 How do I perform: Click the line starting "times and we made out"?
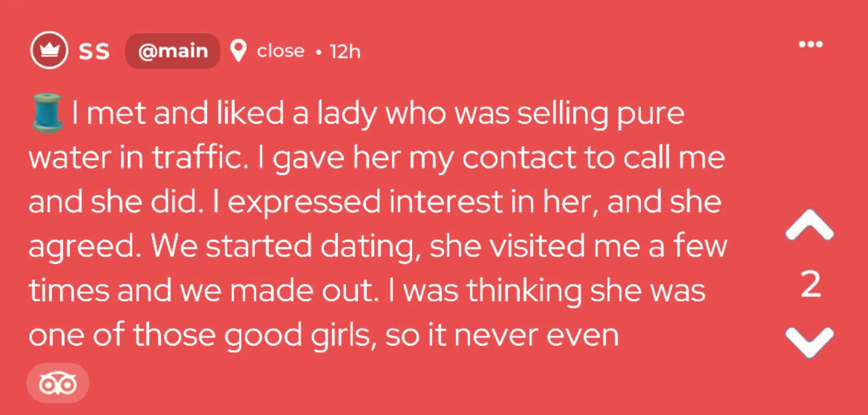point(367,290)
